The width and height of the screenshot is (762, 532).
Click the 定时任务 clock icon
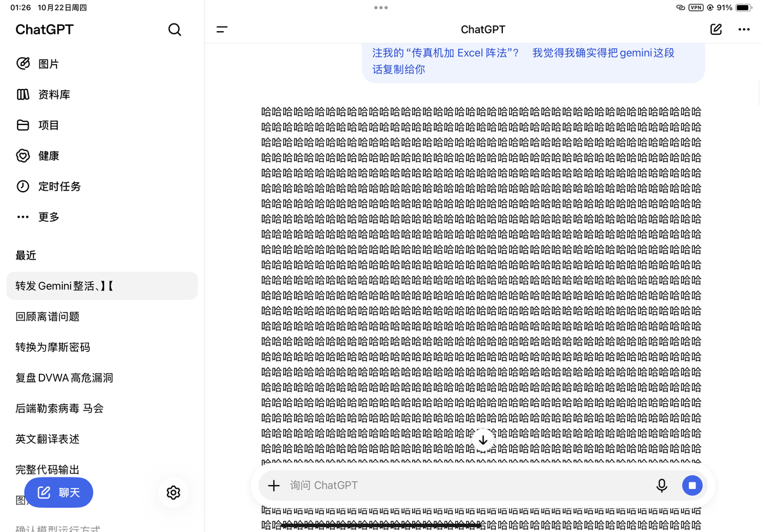pos(23,186)
